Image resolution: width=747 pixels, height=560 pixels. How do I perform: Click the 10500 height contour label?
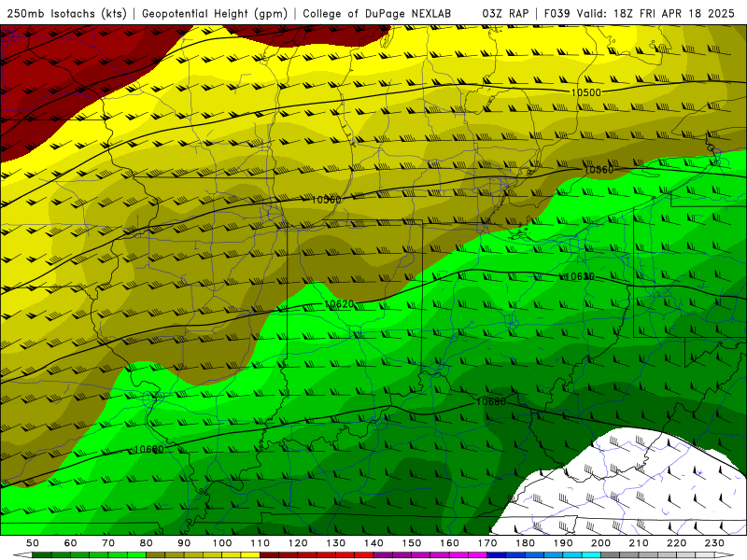point(586,92)
